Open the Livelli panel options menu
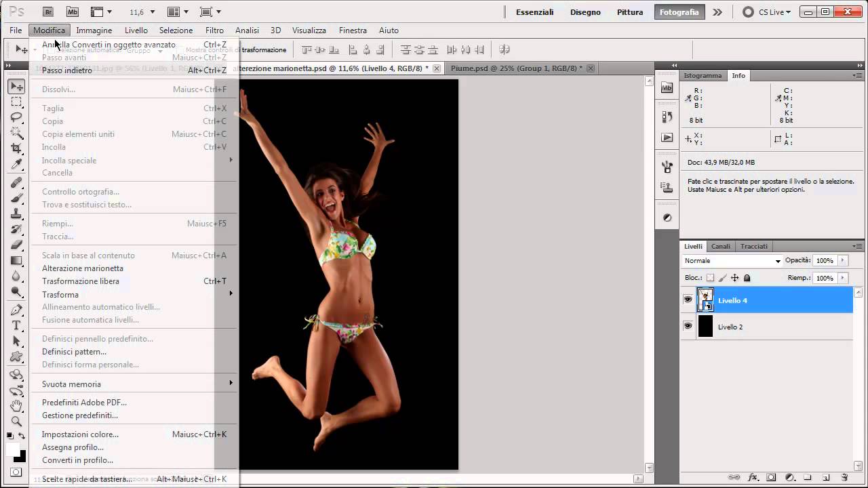This screenshot has width=868, height=488. (858, 246)
